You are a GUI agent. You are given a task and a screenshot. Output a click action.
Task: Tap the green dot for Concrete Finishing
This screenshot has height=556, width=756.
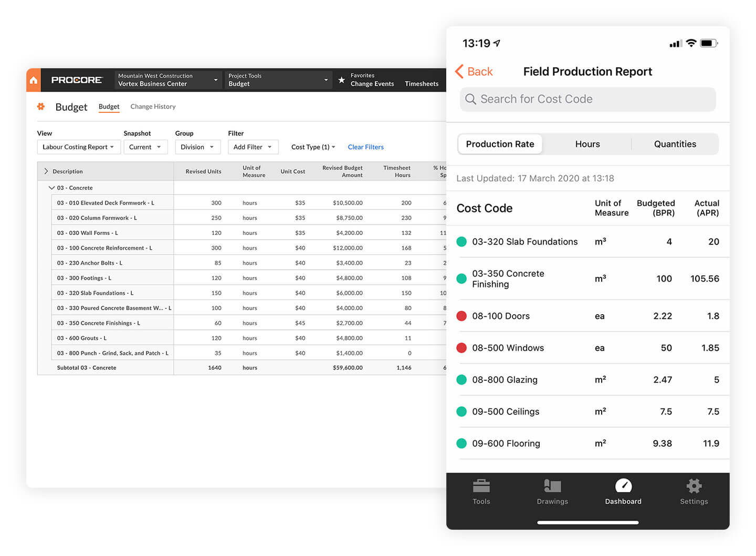(461, 279)
